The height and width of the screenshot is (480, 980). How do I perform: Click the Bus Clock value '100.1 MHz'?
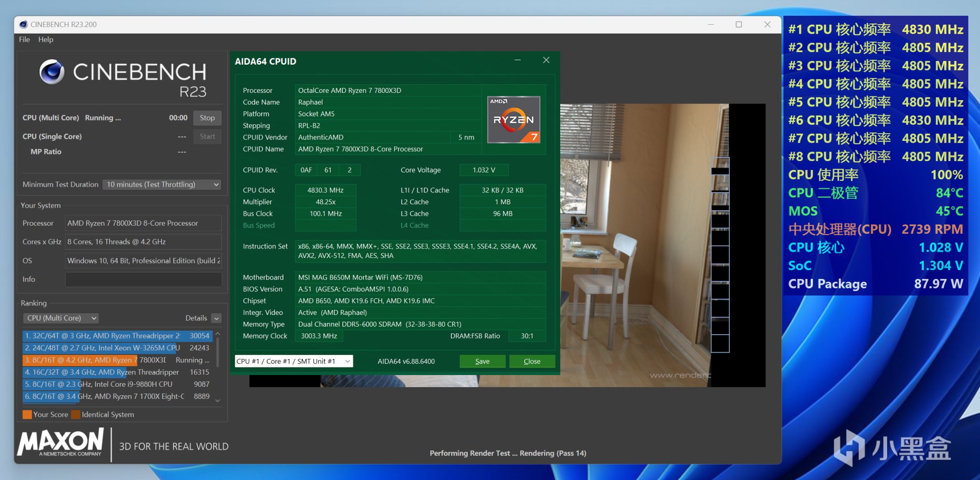pos(326,214)
